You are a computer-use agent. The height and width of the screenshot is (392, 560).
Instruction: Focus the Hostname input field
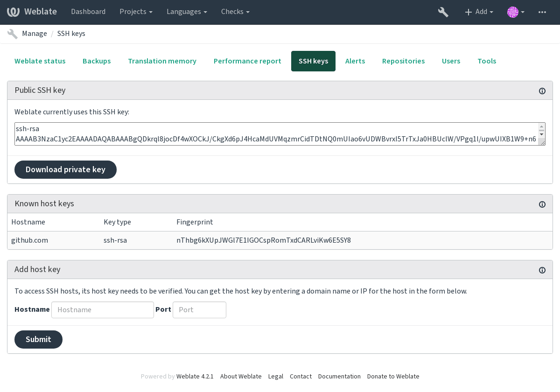tap(103, 310)
